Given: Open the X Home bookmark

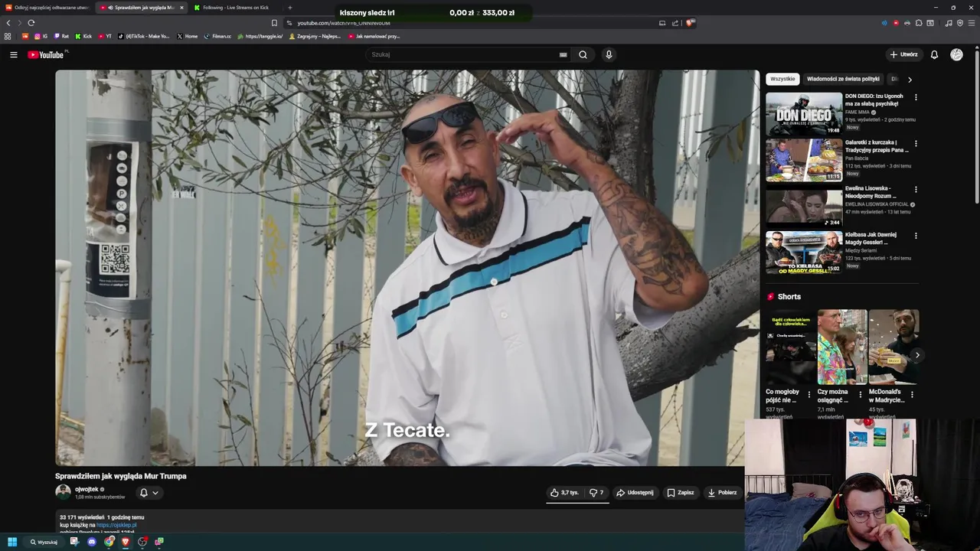Looking at the screenshot, I should pos(187,36).
